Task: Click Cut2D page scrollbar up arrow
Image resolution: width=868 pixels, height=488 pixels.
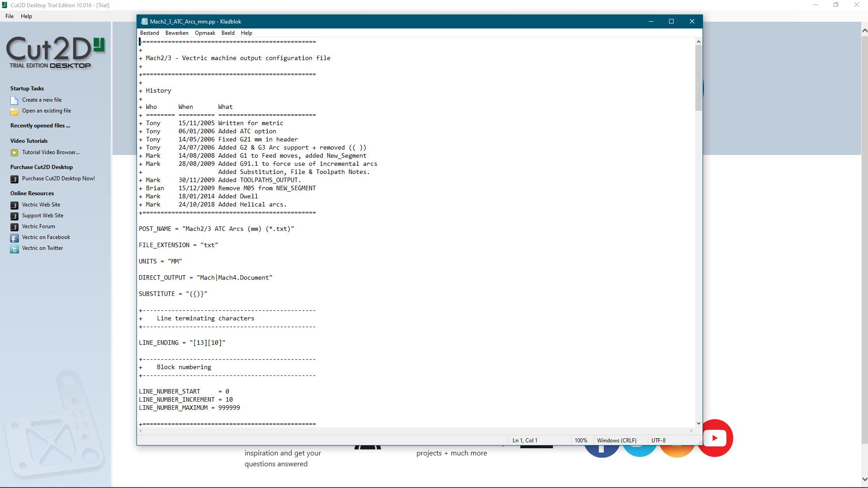Action: [864, 31]
